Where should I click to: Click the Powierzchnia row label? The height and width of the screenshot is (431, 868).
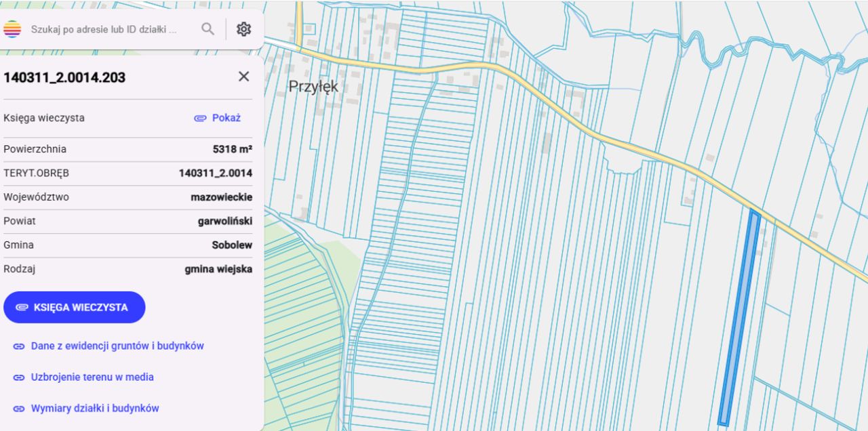[35, 149]
